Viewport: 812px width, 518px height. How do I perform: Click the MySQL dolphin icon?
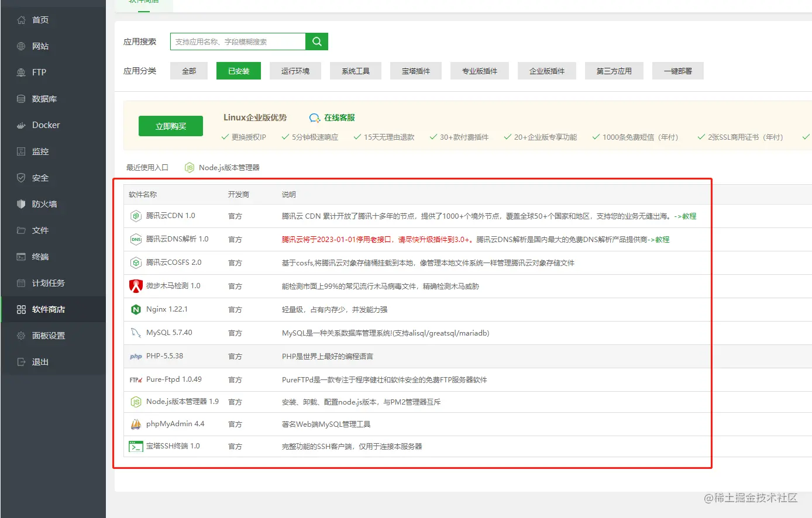(136, 333)
